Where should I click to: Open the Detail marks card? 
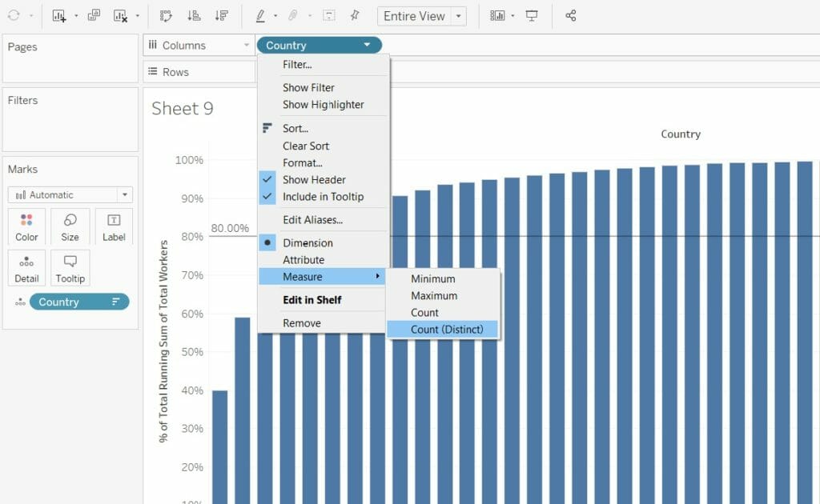(x=26, y=268)
